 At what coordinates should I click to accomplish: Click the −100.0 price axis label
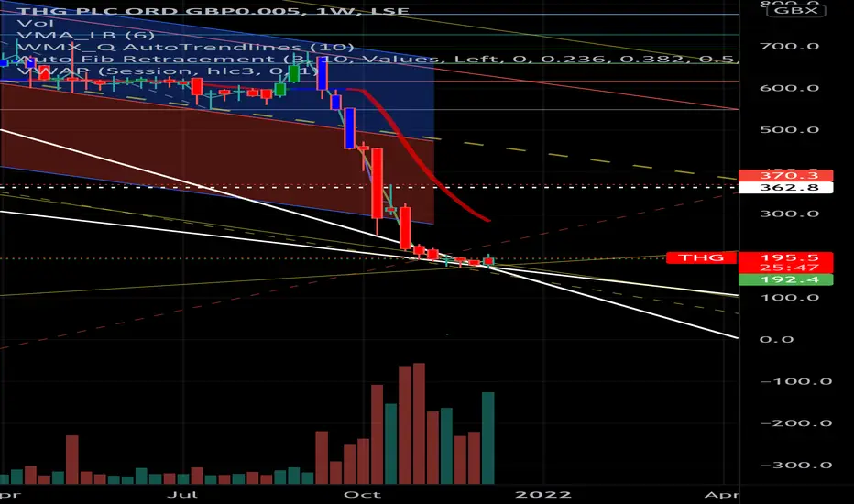[x=795, y=381]
